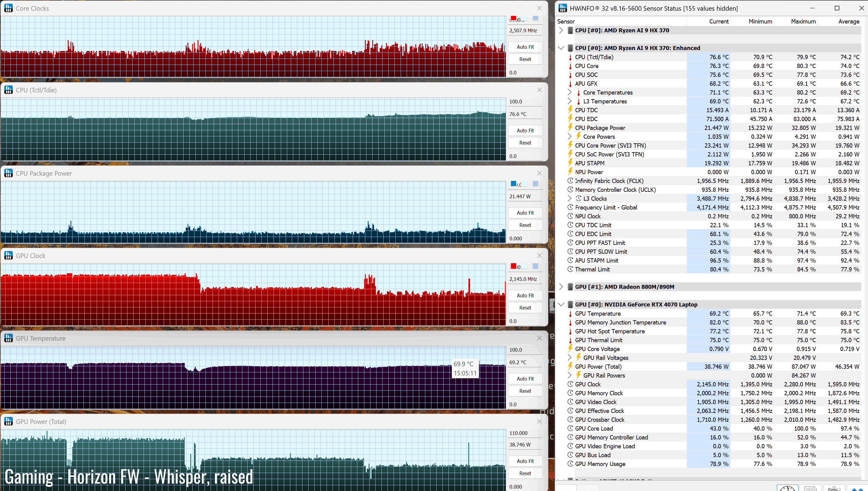Click the lightning icon next to GPU Core Voltage
The height and width of the screenshot is (491, 868).
coord(570,349)
